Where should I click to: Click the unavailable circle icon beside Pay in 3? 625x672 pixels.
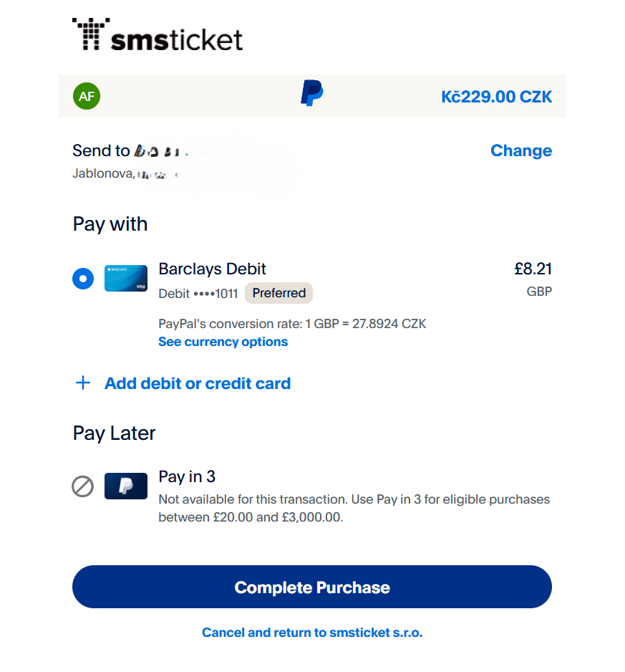82,486
